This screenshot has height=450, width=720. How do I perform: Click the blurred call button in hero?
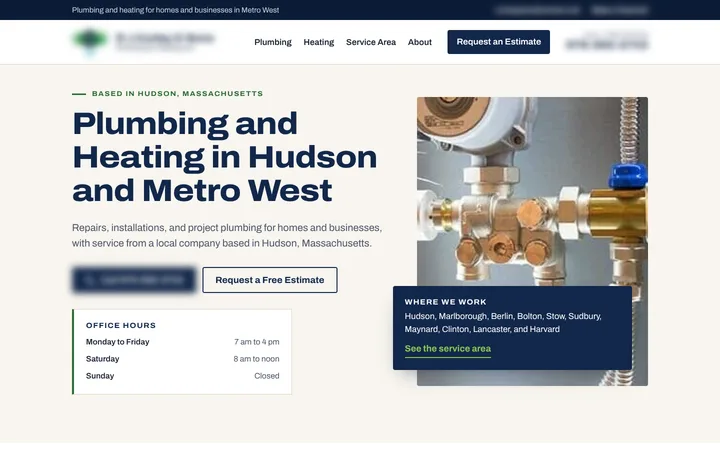(x=134, y=280)
